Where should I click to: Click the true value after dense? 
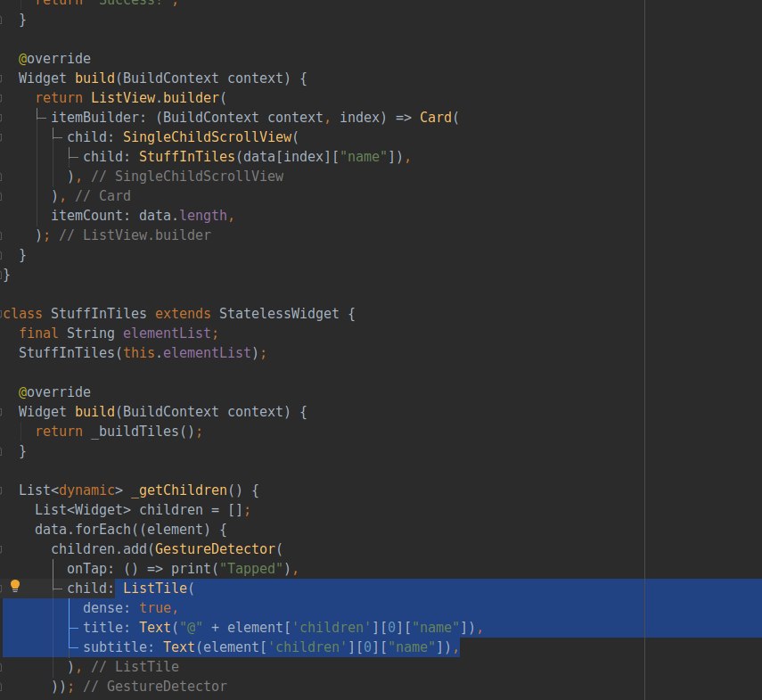[155, 608]
